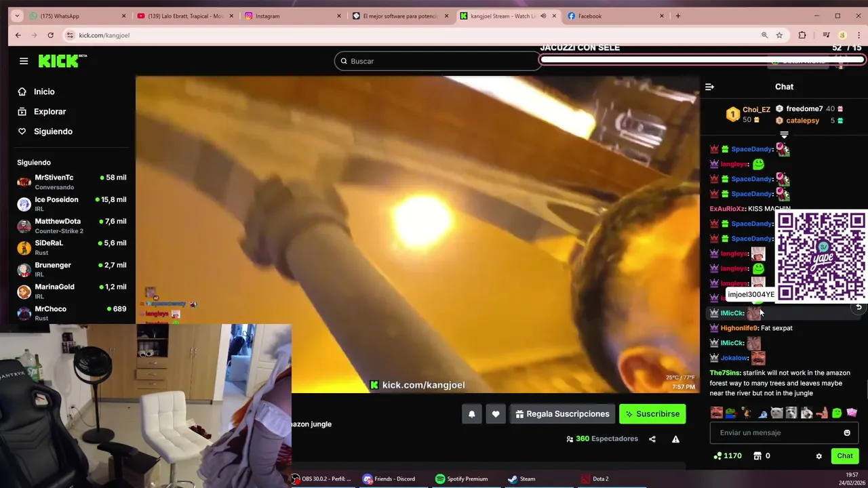Open chat settings gear

click(x=818, y=456)
